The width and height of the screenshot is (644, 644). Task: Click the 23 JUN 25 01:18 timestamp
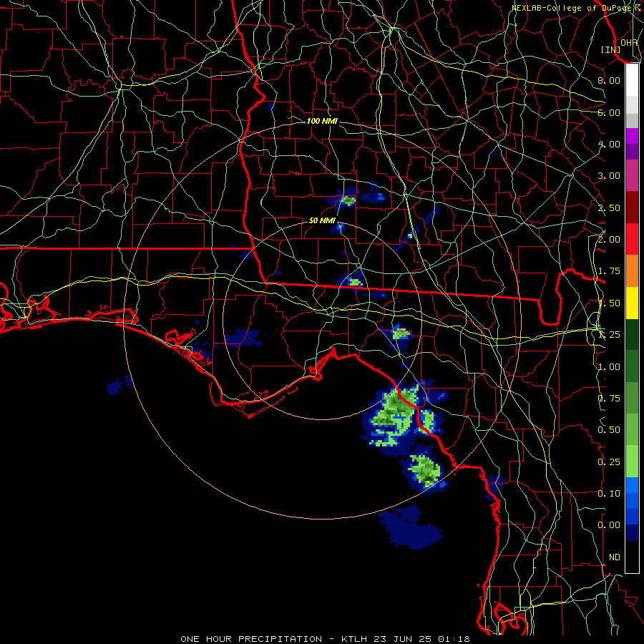pyautogui.click(x=421, y=639)
